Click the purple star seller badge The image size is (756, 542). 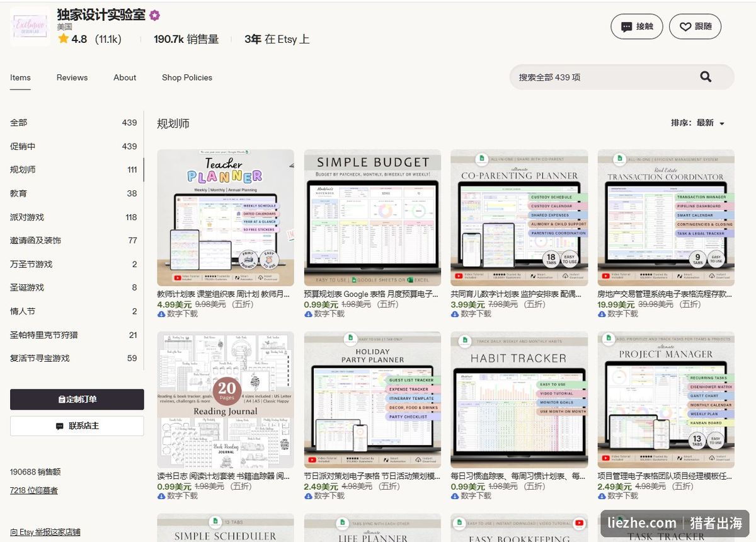pyautogui.click(x=154, y=15)
